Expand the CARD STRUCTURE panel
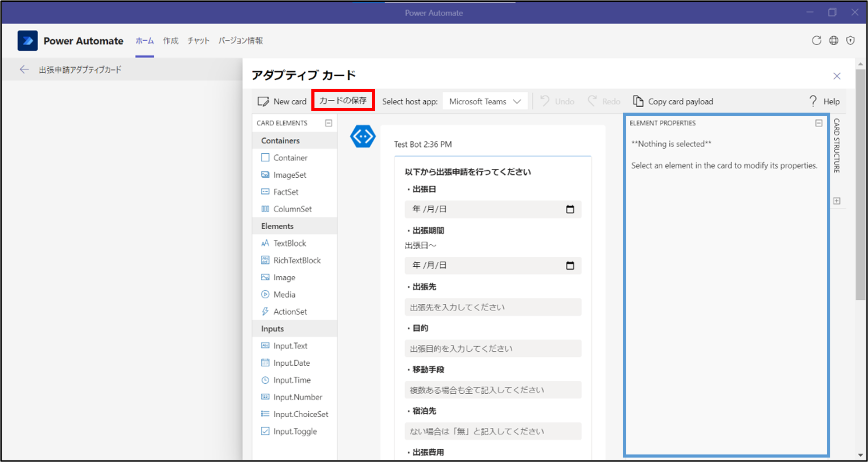Viewport: 868px width, 462px height. [x=837, y=201]
